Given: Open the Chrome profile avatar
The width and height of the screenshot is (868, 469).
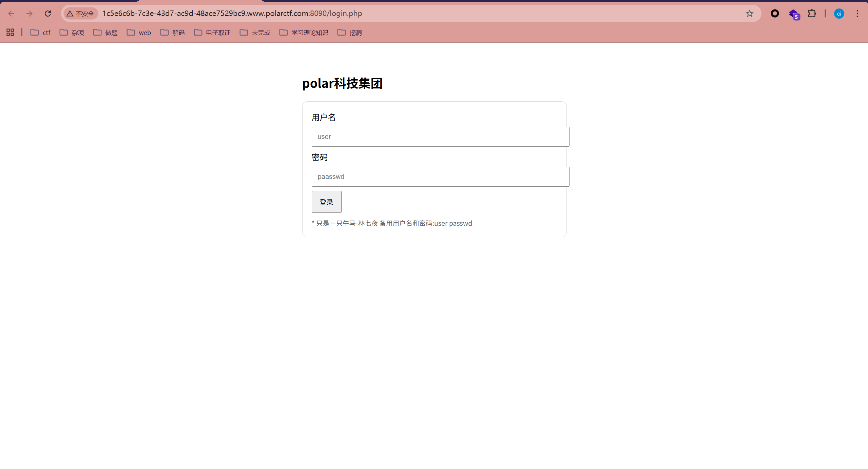Looking at the screenshot, I should click(839, 14).
